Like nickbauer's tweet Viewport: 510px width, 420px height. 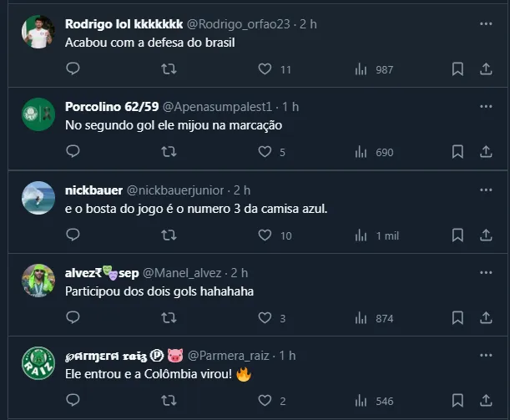coord(265,235)
